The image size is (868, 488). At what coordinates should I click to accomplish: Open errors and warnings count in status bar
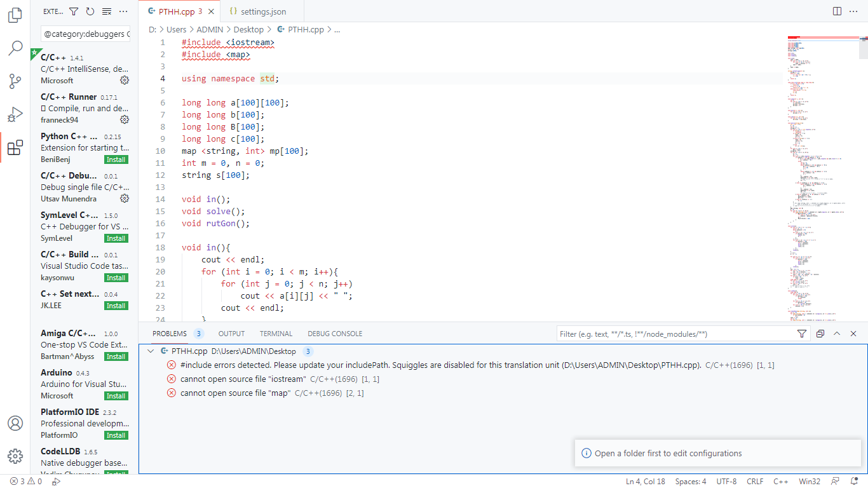point(26,482)
